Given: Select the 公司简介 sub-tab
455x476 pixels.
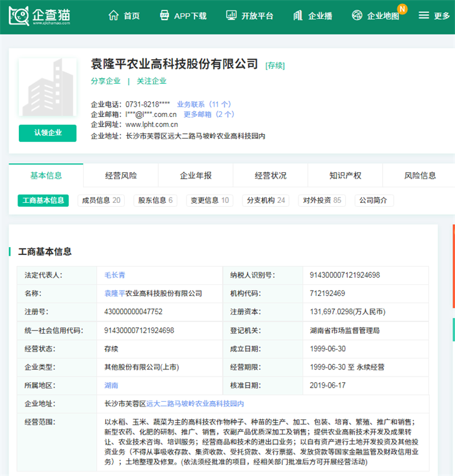Looking at the screenshot, I should (x=374, y=200).
